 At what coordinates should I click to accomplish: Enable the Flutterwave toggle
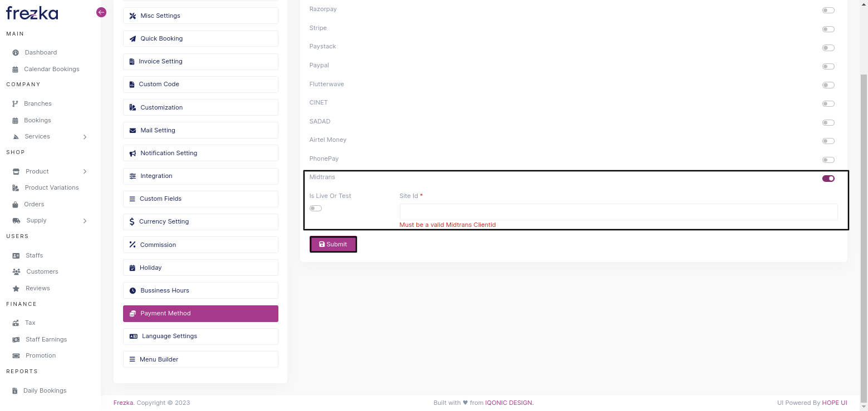pos(828,85)
